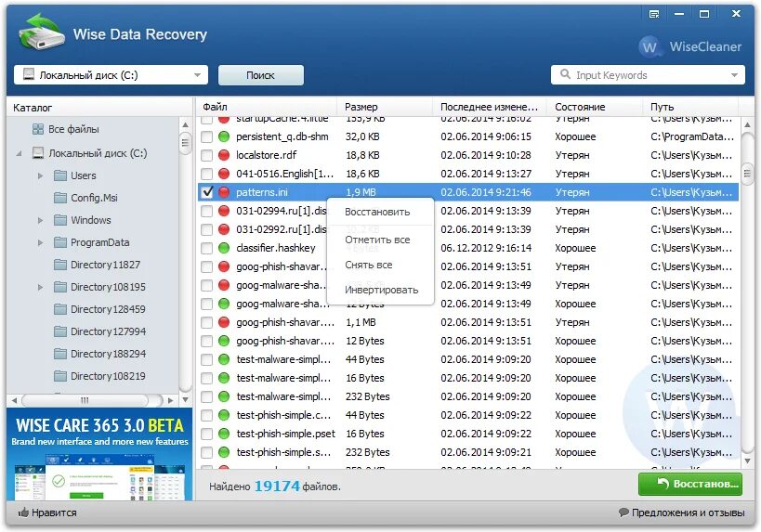Screen dimensions: 761x532
Task: Click the Users folder icon
Action: pyautogui.click(x=60, y=175)
